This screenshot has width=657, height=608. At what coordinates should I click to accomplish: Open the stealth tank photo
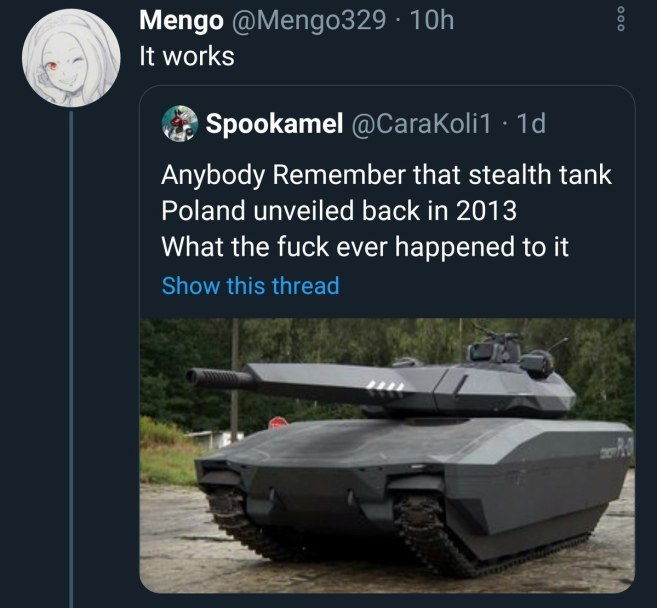coord(386,455)
